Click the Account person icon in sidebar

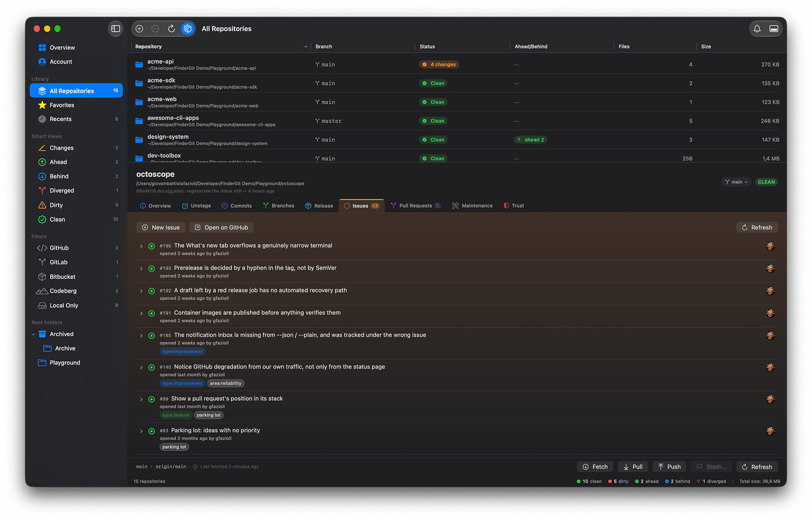click(42, 62)
